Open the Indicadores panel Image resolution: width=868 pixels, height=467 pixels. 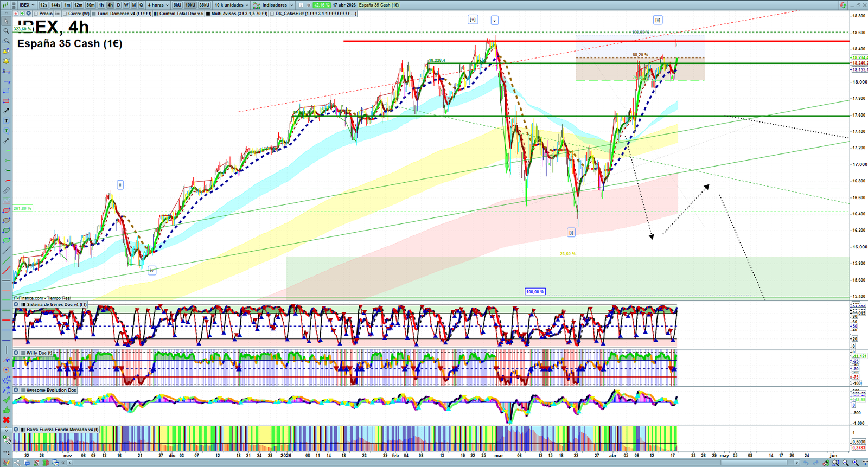point(274,5)
